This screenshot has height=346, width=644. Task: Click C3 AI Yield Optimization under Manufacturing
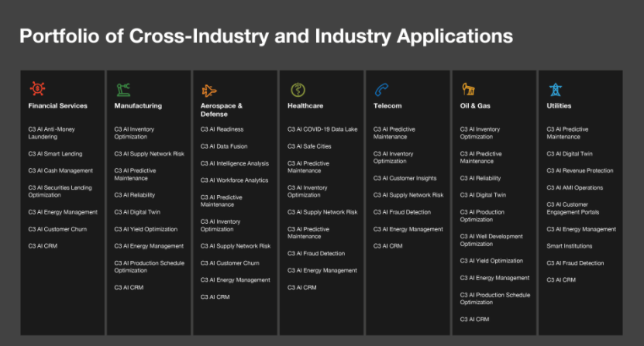[x=146, y=229]
